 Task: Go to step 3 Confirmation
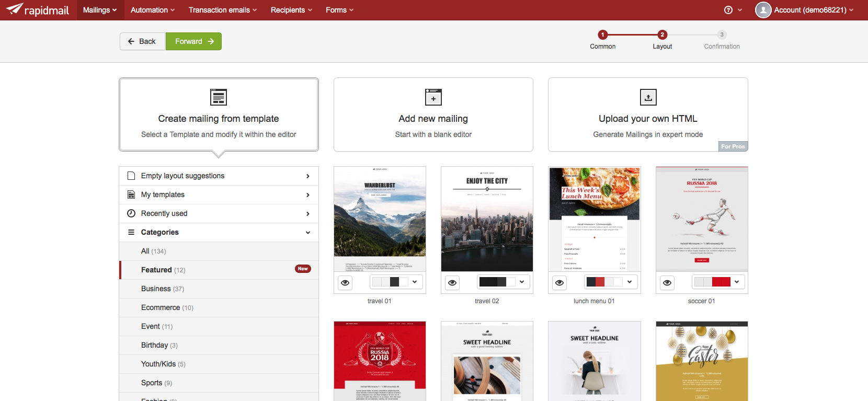click(x=722, y=40)
